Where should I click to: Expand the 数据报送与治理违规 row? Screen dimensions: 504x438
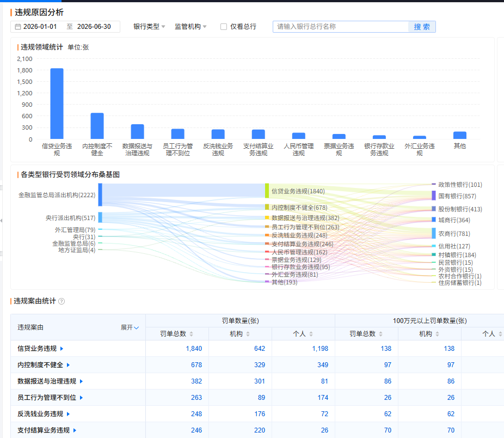point(81,381)
